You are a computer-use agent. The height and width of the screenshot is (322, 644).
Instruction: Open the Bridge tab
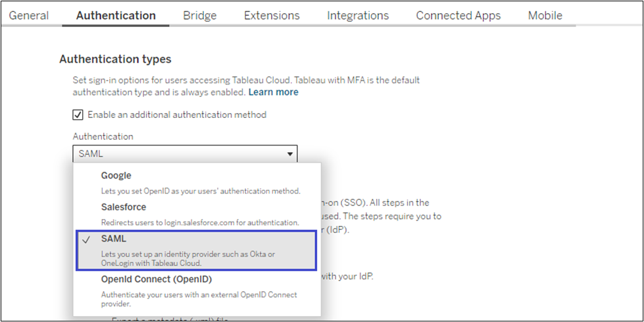(200, 15)
